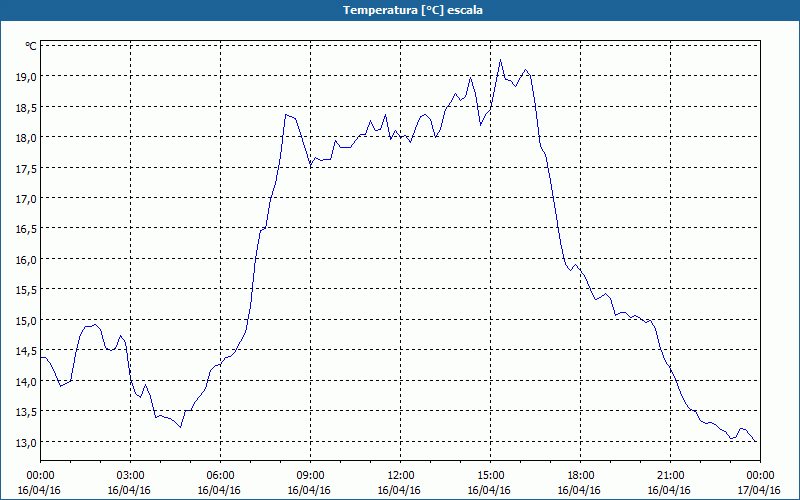
Task: Click the 16,0 y-axis label
Action: [x=27, y=259]
